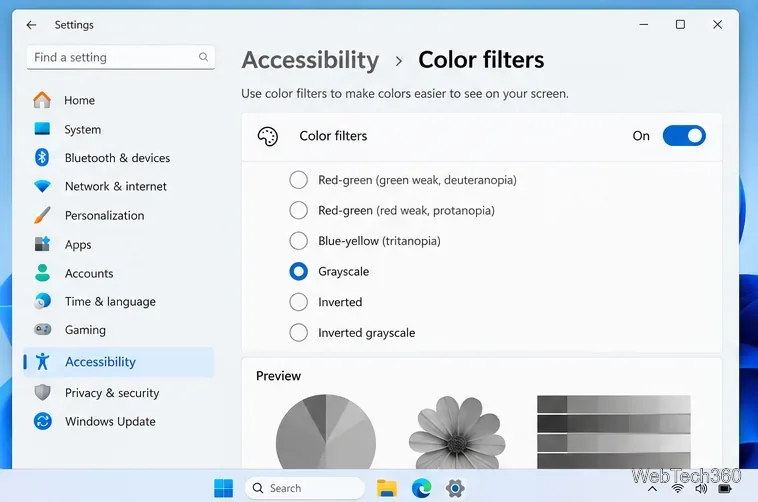Image resolution: width=758 pixels, height=502 pixels.
Task: Click the pie chart preview image
Action: click(326, 431)
